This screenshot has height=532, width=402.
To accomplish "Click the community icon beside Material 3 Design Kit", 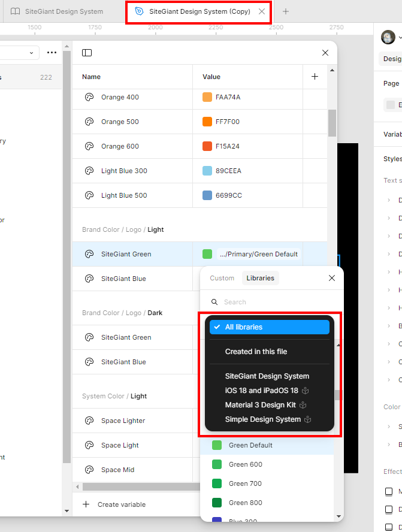I will 303,405.
